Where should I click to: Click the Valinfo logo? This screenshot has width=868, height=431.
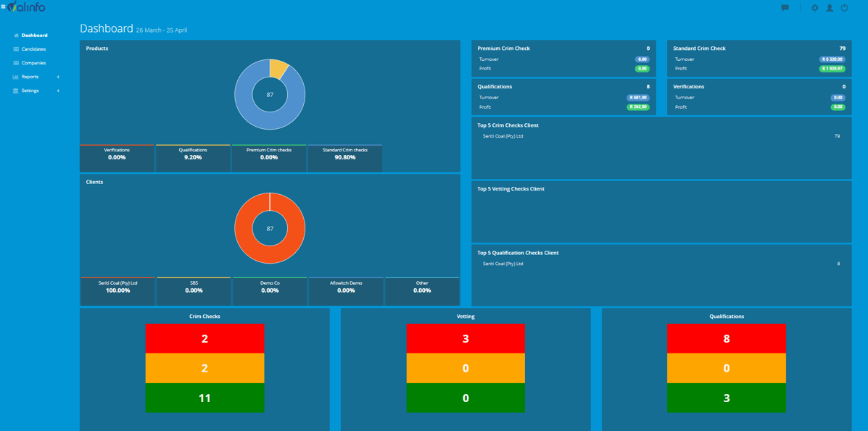coord(27,7)
